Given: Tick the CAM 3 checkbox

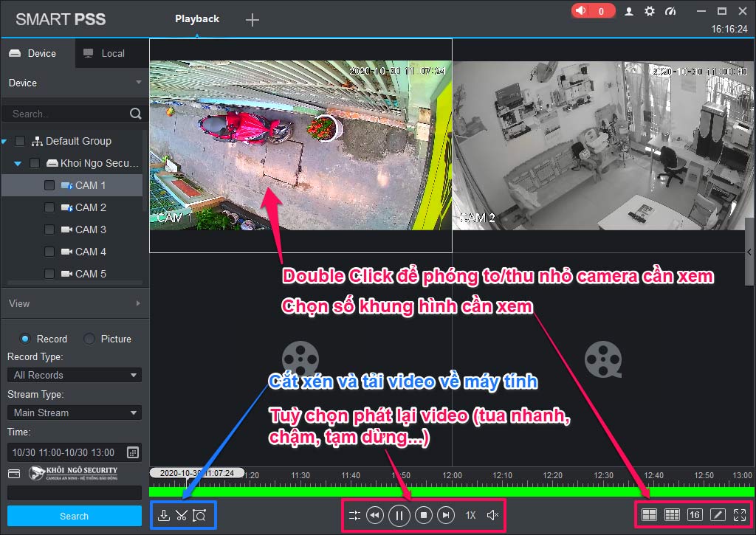Looking at the screenshot, I should tap(49, 230).
